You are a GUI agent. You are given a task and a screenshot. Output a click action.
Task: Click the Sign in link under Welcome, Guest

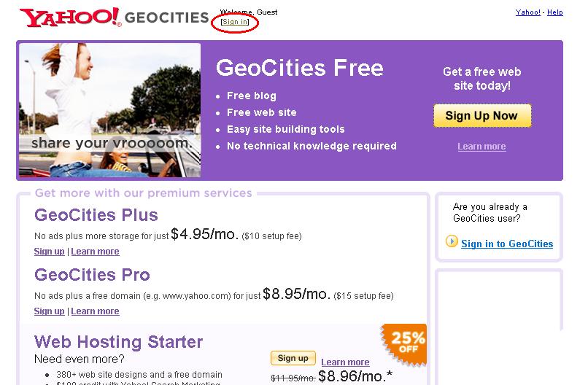235,22
